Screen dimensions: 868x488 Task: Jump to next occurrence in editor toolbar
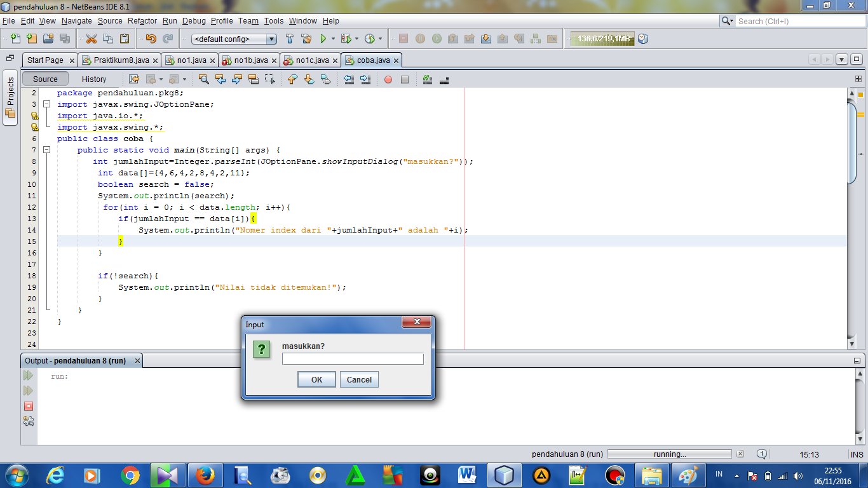tap(237, 79)
